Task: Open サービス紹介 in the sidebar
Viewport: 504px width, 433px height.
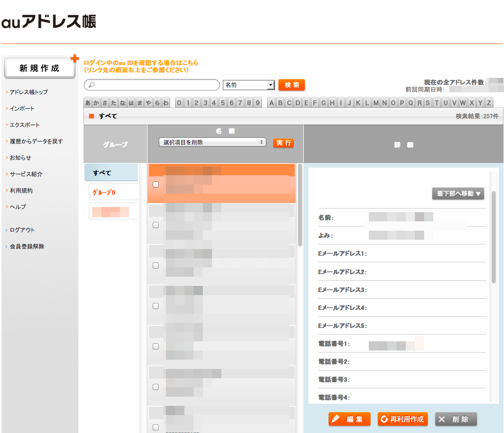Action: click(x=26, y=174)
